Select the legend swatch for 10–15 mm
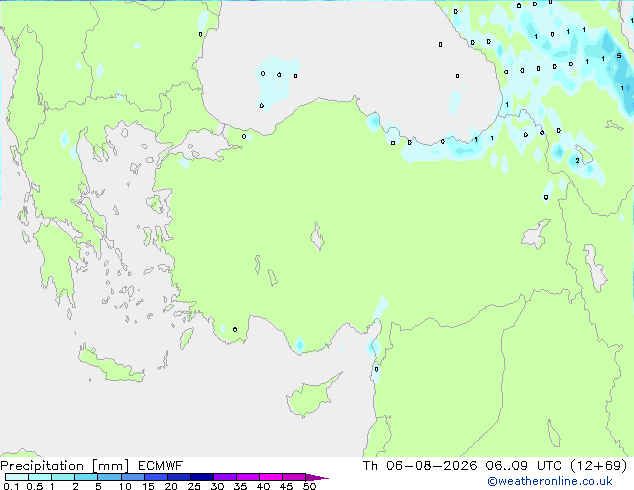 (x=133, y=477)
